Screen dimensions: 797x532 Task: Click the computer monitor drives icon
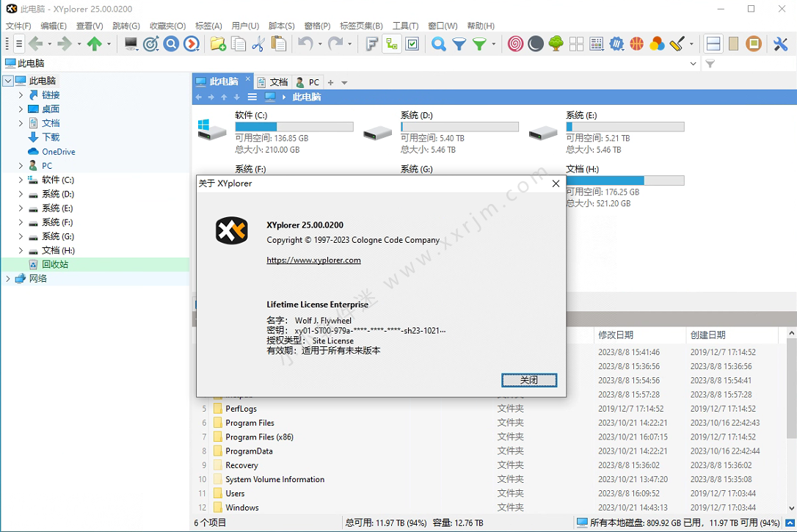tap(131, 44)
